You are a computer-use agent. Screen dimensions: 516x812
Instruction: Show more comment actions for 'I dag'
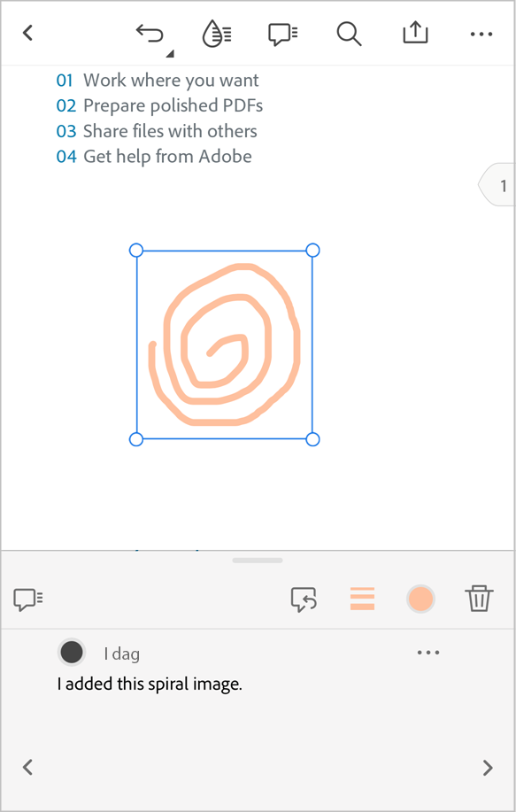coord(428,652)
